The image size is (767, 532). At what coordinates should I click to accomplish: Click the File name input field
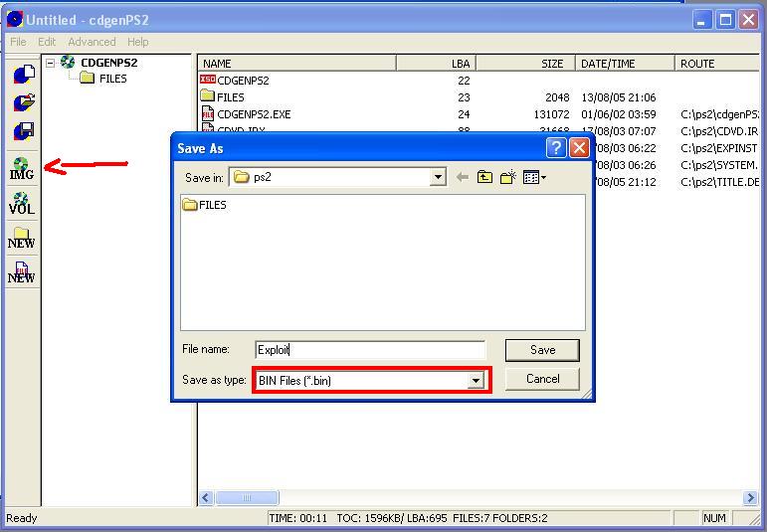click(370, 350)
